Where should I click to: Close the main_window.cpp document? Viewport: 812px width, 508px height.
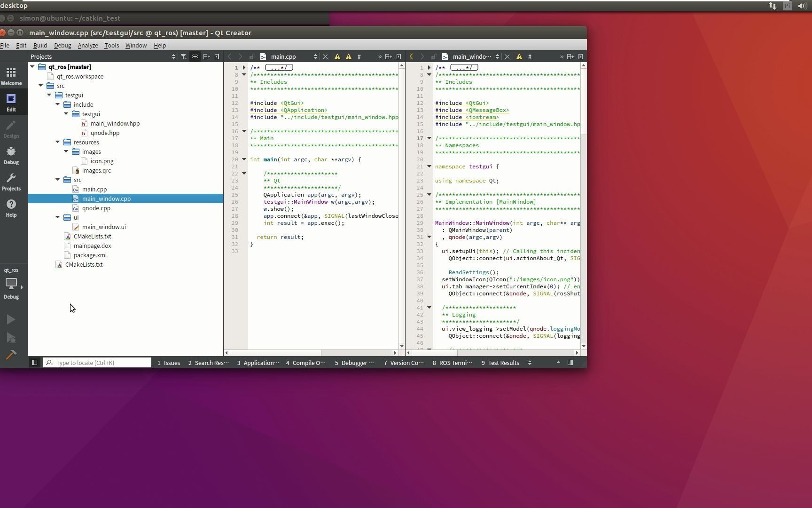[x=507, y=56]
